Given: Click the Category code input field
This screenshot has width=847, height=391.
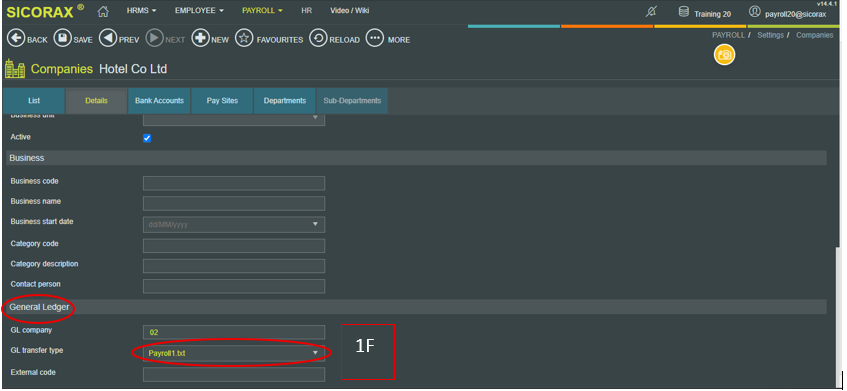Looking at the screenshot, I should tap(234, 246).
